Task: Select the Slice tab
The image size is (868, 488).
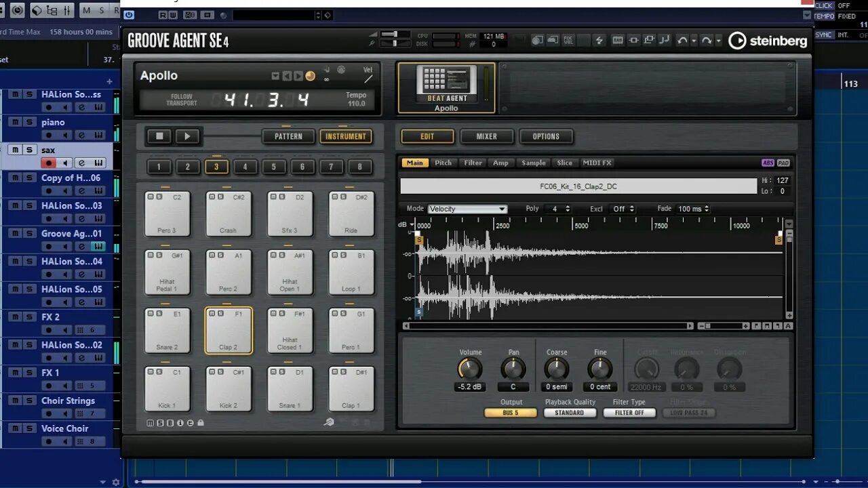Action: click(564, 163)
